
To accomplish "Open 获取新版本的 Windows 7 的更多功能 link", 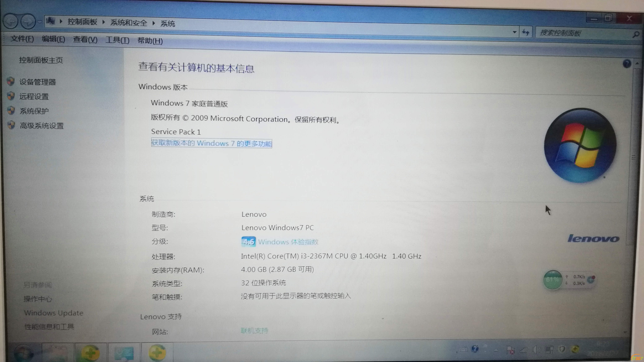I will tap(211, 143).
